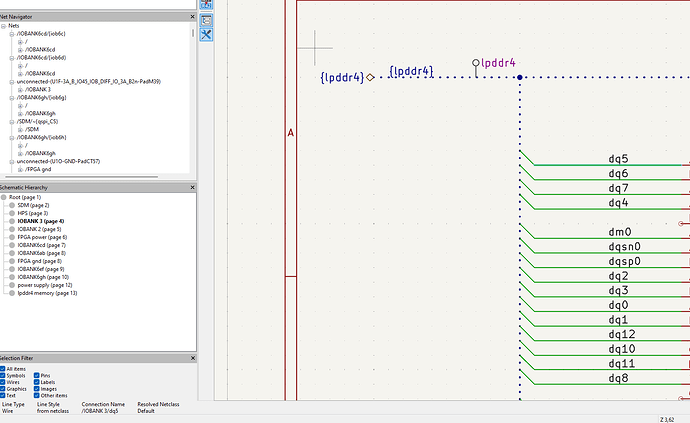
Task: Collapse the unconnected U10-GND net node
Action: 12,162
